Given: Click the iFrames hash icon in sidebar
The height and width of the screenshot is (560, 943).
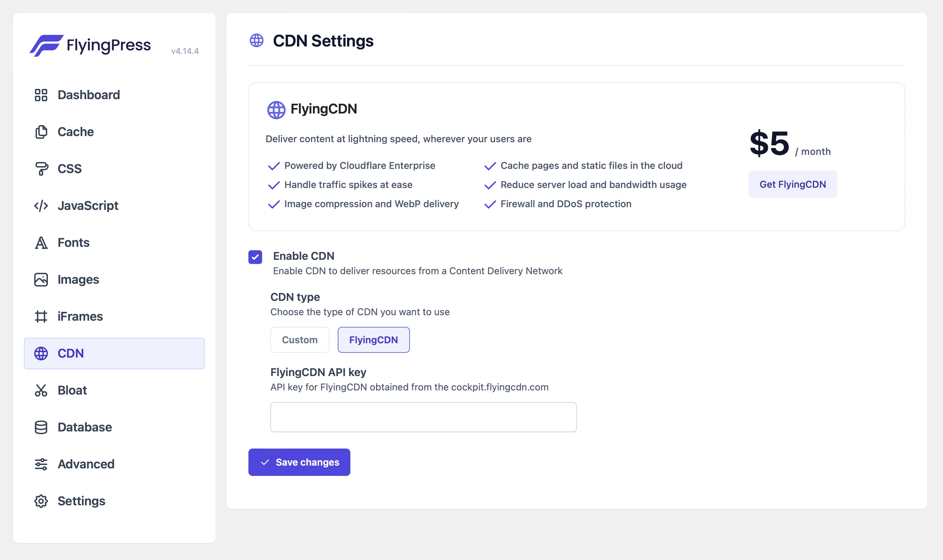Looking at the screenshot, I should [41, 316].
